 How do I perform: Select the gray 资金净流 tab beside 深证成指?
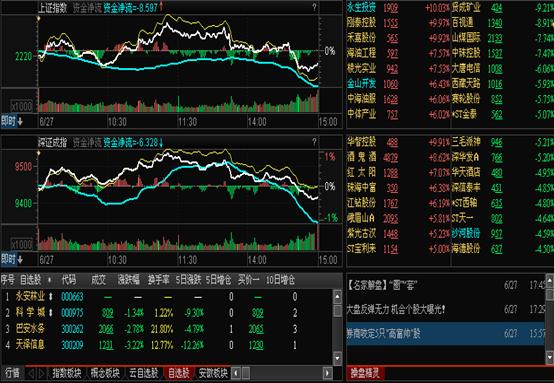87,143
